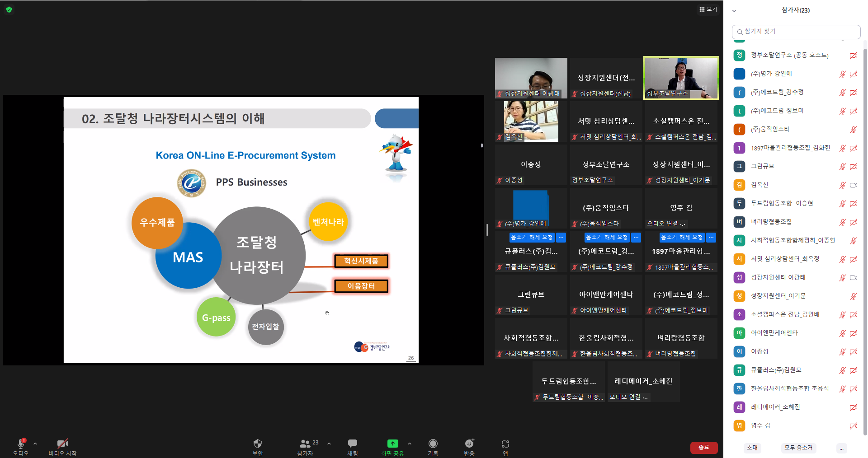Select 사회적협동조합함께평화_이종환 in participants list

tap(796, 241)
